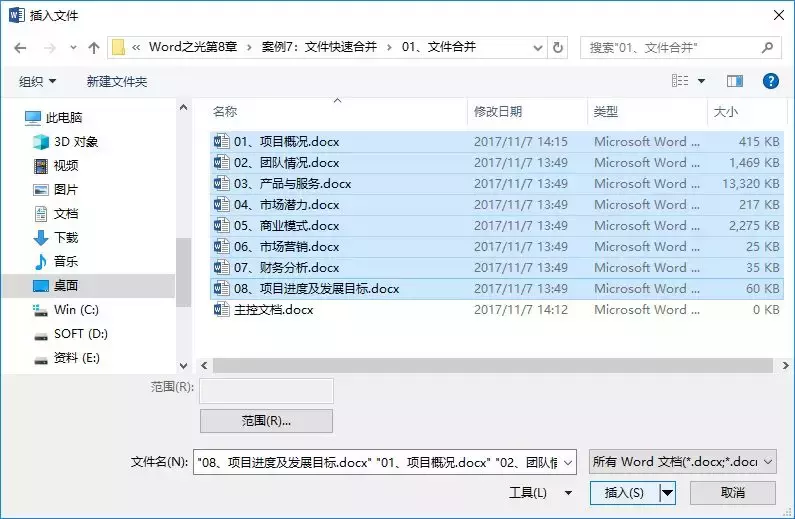Go back using the back arrow
This screenshot has width=795, height=519.
click(x=20, y=48)
